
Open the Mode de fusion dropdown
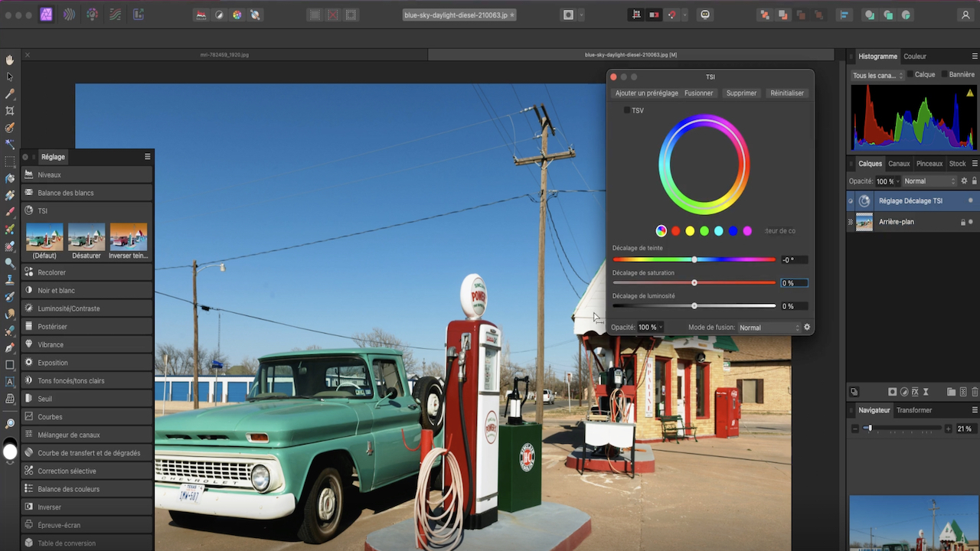(x=769, y=328)
